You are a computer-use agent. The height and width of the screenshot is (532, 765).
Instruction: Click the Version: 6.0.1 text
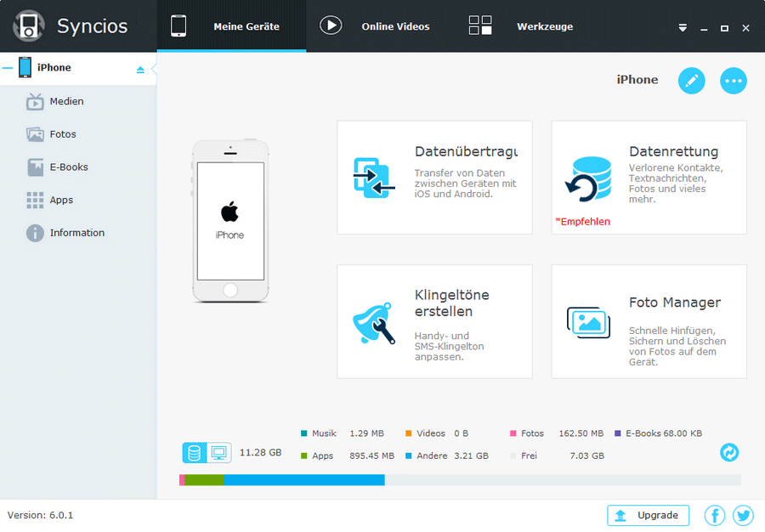coord(40,515)
